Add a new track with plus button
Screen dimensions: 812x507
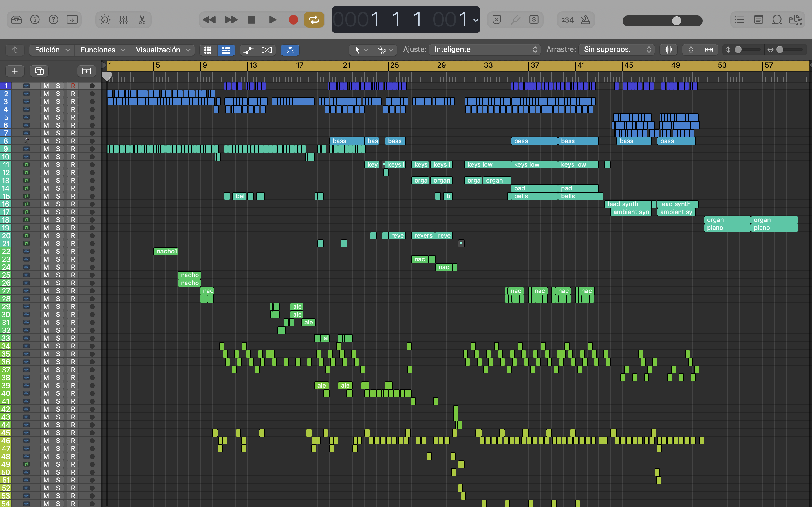pyautogui.click(x=15, y=71)
